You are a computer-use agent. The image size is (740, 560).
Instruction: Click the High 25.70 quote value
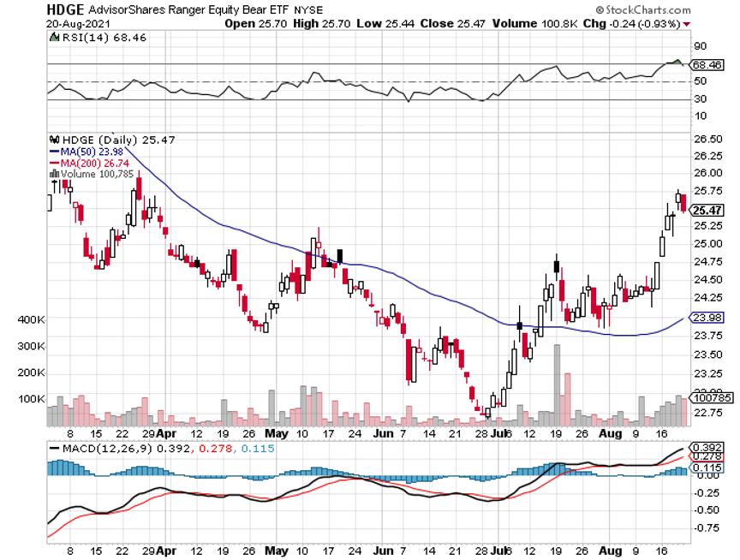322,24
